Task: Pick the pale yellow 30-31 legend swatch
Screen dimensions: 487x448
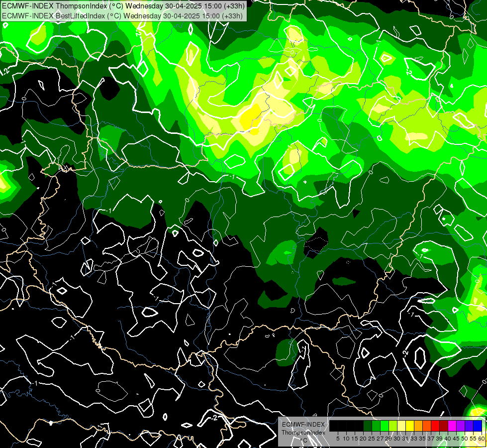Action: tap(401, 426)
